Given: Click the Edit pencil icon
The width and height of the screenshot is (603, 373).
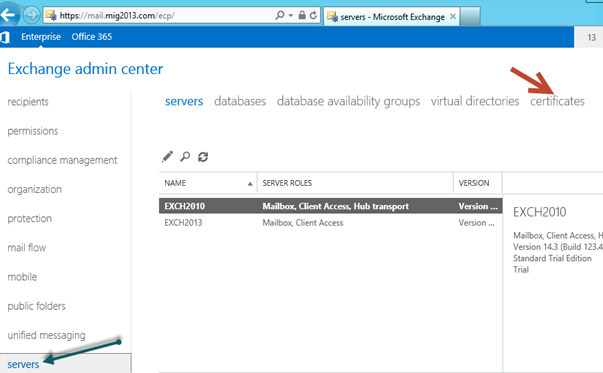Looking at the screenshot, I should (167, 157).
